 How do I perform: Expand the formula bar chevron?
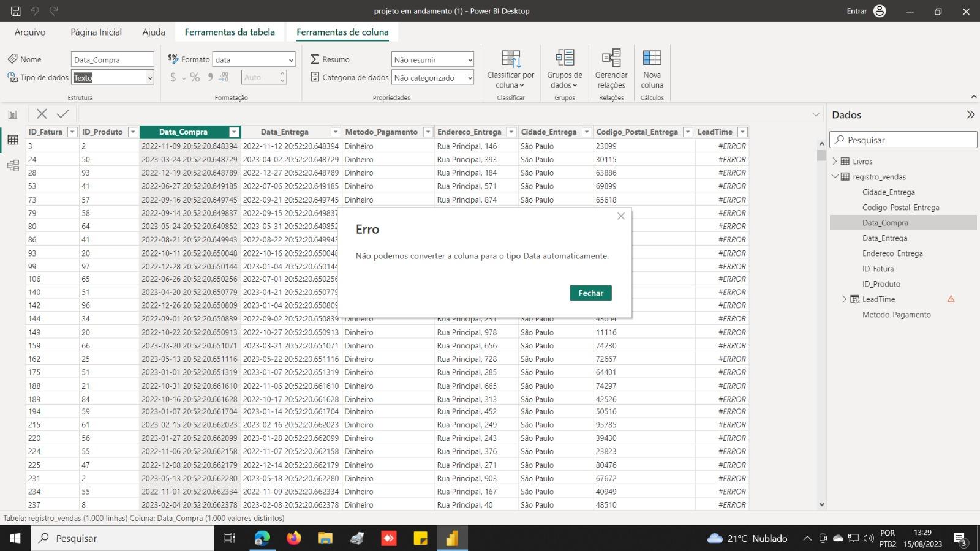[816, 114]
